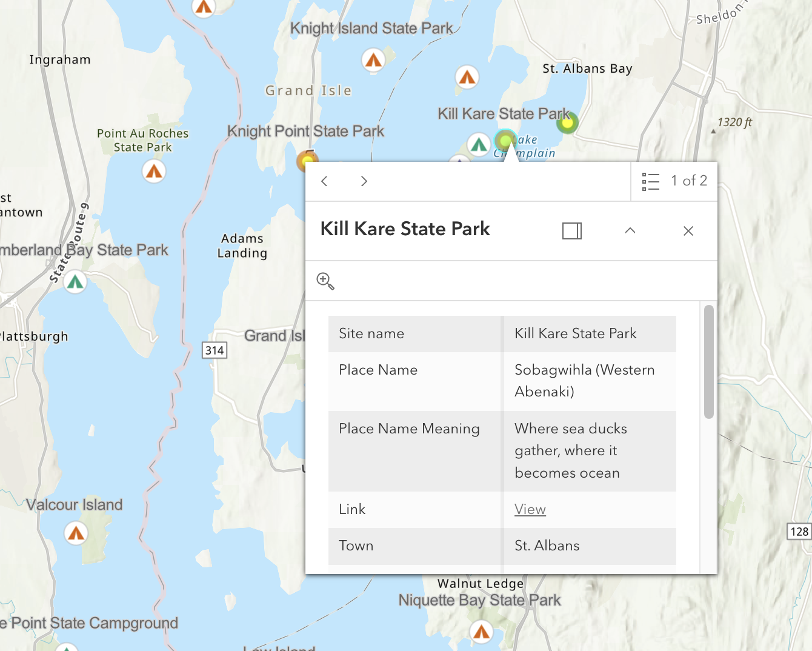The height and width of the screenshot is (651, 812).
Task: Dock the popup using the dock icon
Action: 571,231
